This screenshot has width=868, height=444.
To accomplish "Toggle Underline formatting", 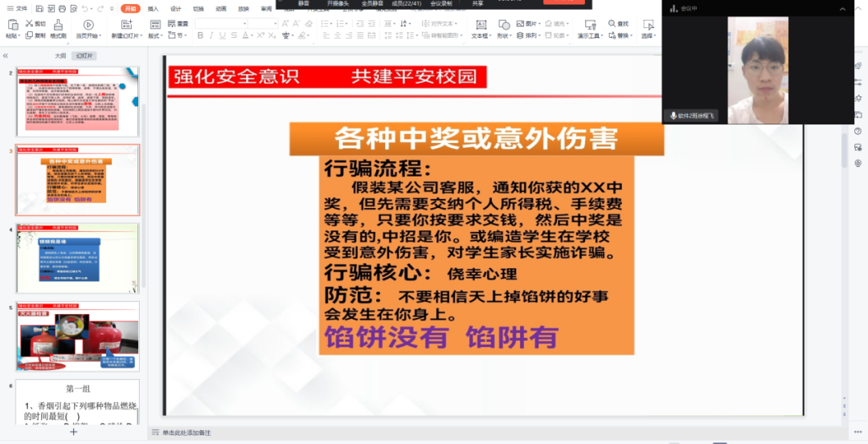I will 224,35.
